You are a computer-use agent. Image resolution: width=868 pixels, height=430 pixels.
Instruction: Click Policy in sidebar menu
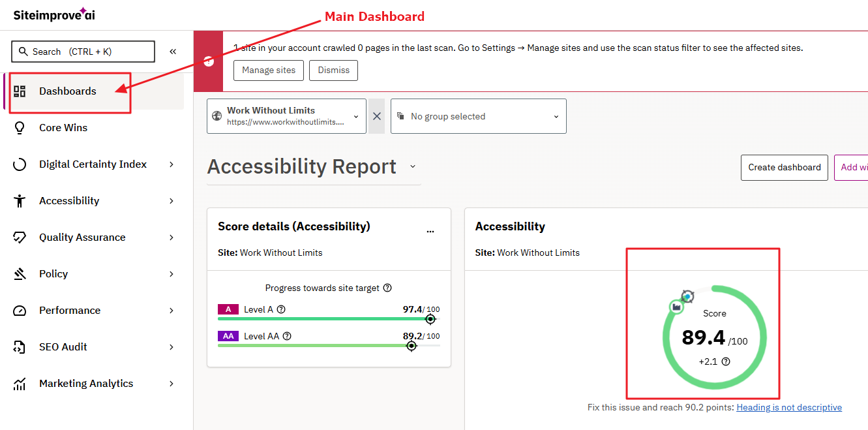(95, 274)
